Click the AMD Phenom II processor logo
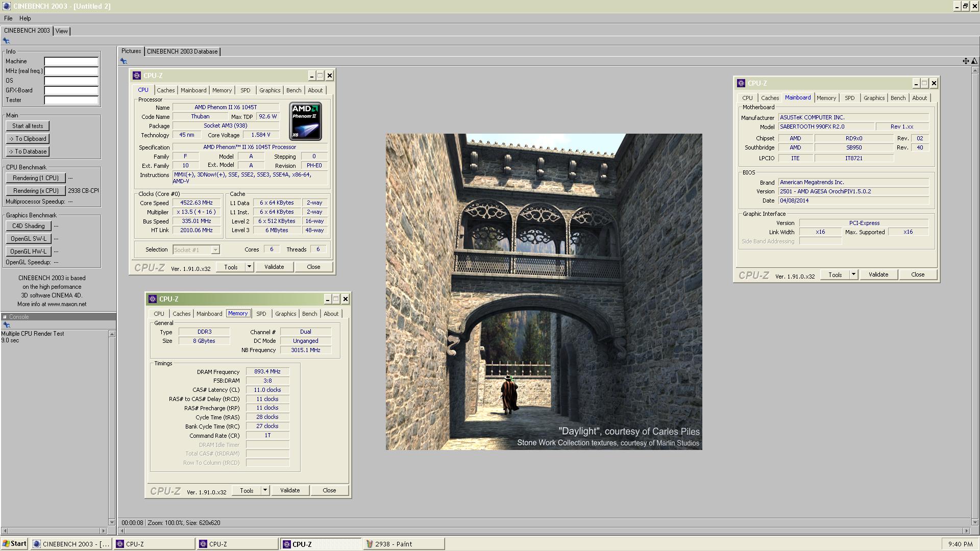Viewport: 980px width, 551px height. coord(305,121)
